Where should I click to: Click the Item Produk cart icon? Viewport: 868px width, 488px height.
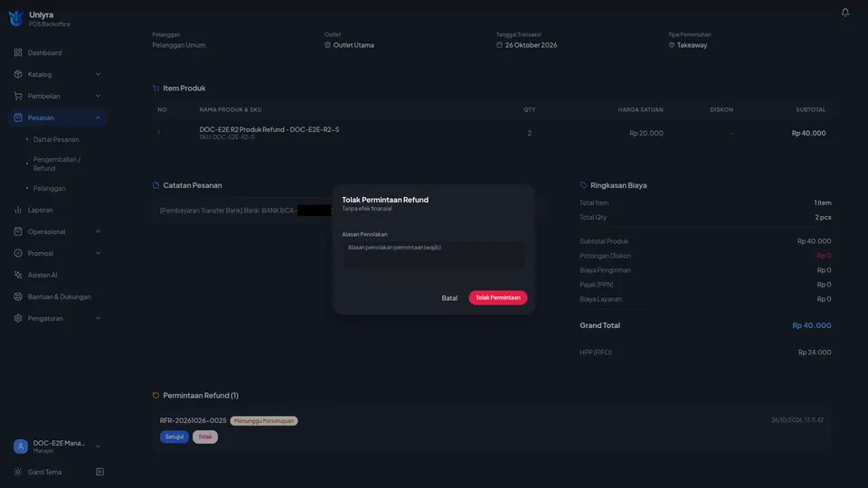(156, 88)
